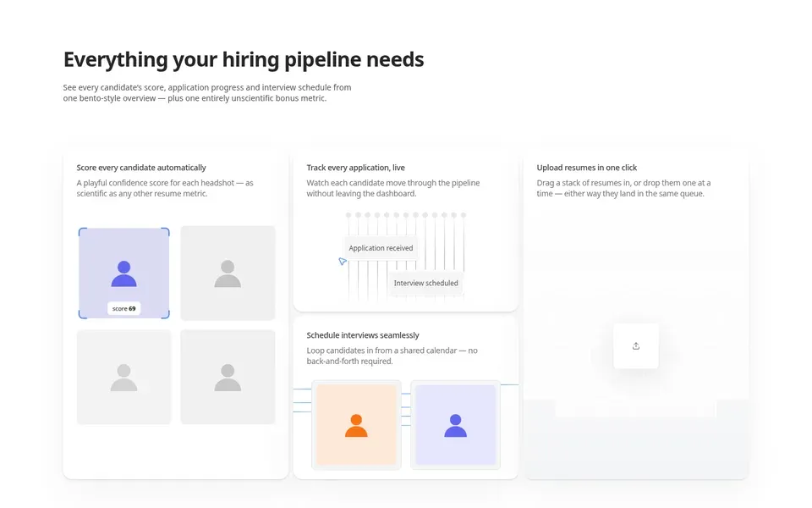The image size is (812, 508).
Task: Select the bottom-right gray candidate avatar
Action: [228, 377]
